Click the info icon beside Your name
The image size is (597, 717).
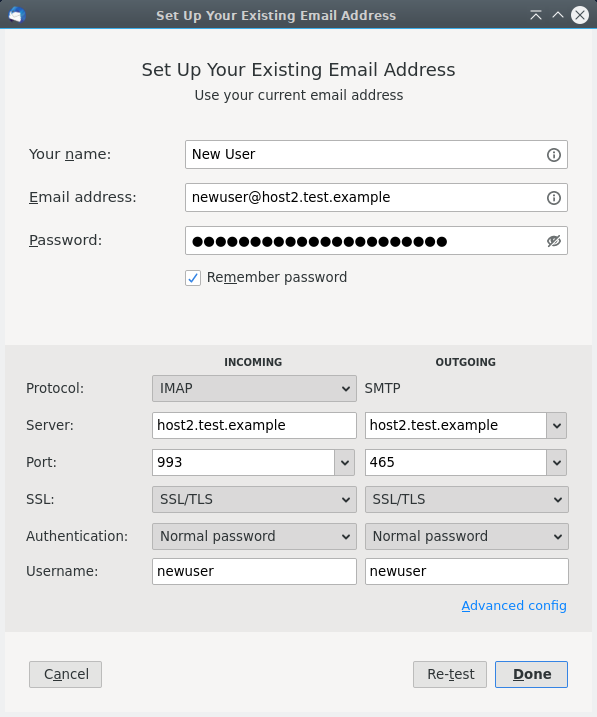point(554,155)
